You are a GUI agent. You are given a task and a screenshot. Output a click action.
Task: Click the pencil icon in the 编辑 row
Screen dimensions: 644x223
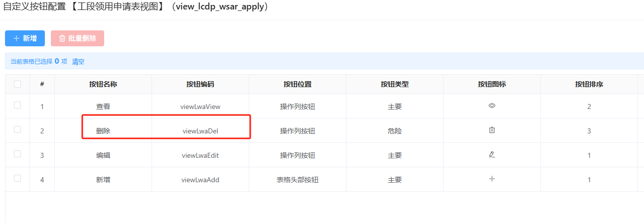click(492, 155)
